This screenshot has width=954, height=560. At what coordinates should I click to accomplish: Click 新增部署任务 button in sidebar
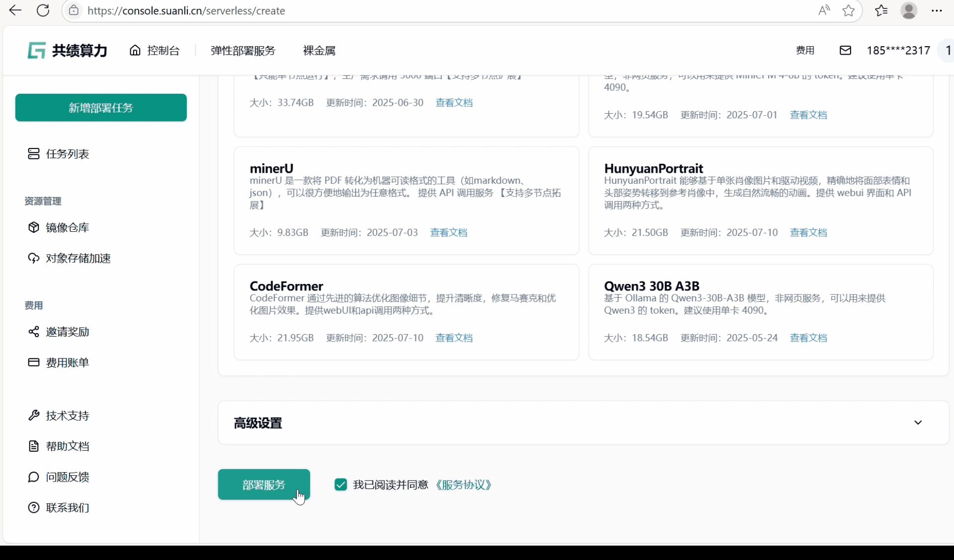[x=101, y=108]
